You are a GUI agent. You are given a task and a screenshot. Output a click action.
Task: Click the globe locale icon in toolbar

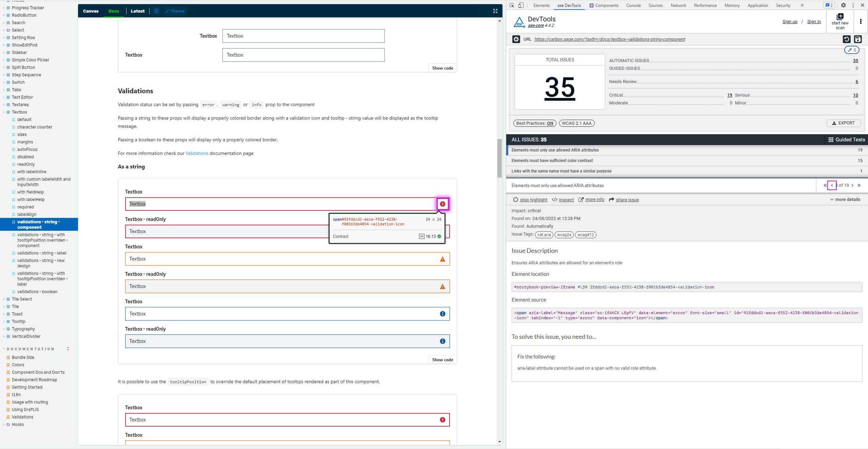156,11
